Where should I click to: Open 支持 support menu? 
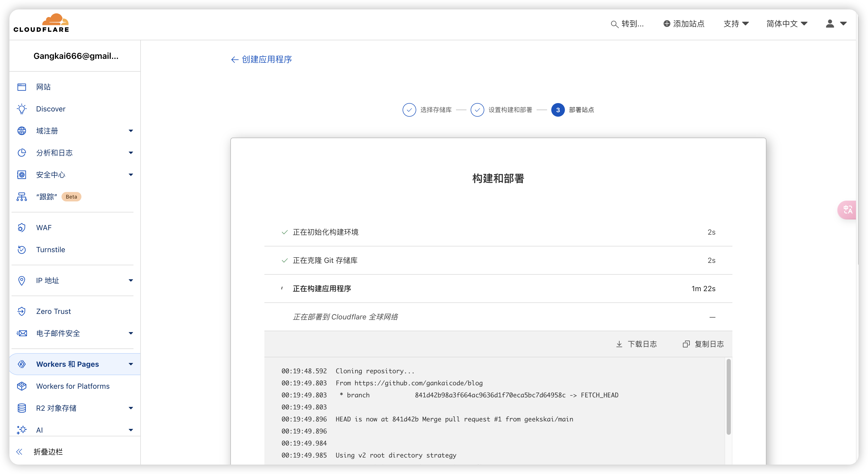click(x=734, y=23)
